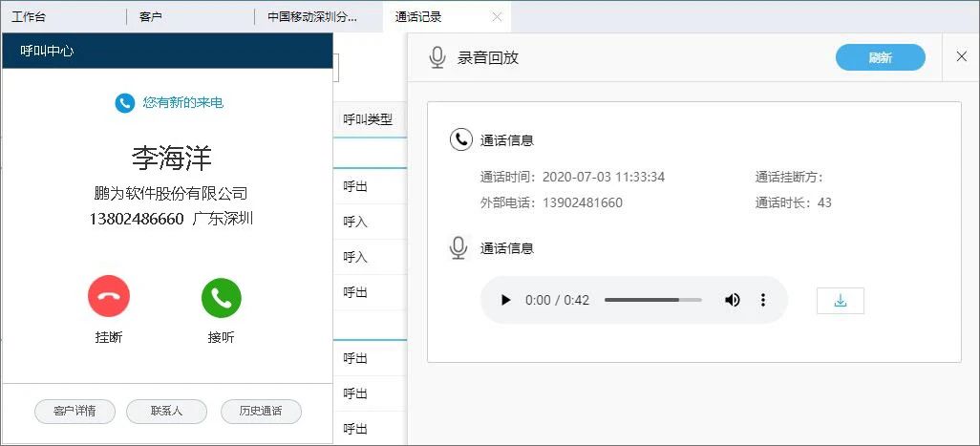Image resolution: width=980 pixels, height=446 pixels.
Task: Click the 联系人 contacts button
Action: pos(166,412)
